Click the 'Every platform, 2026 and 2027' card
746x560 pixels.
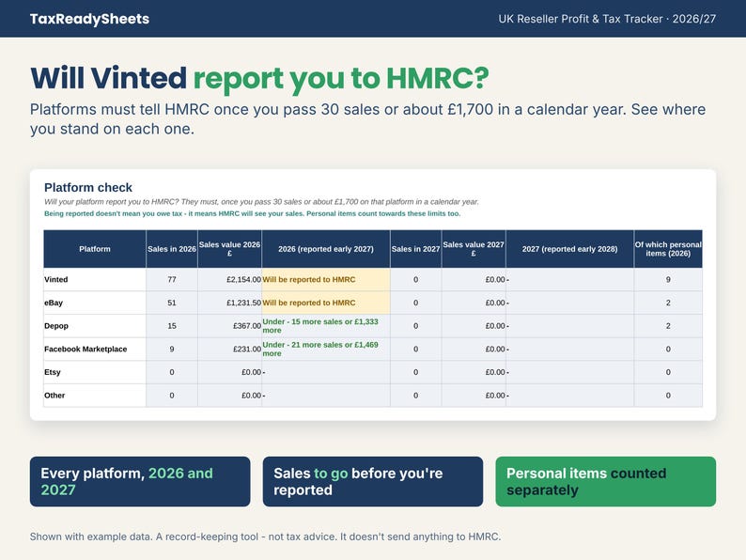140,481
